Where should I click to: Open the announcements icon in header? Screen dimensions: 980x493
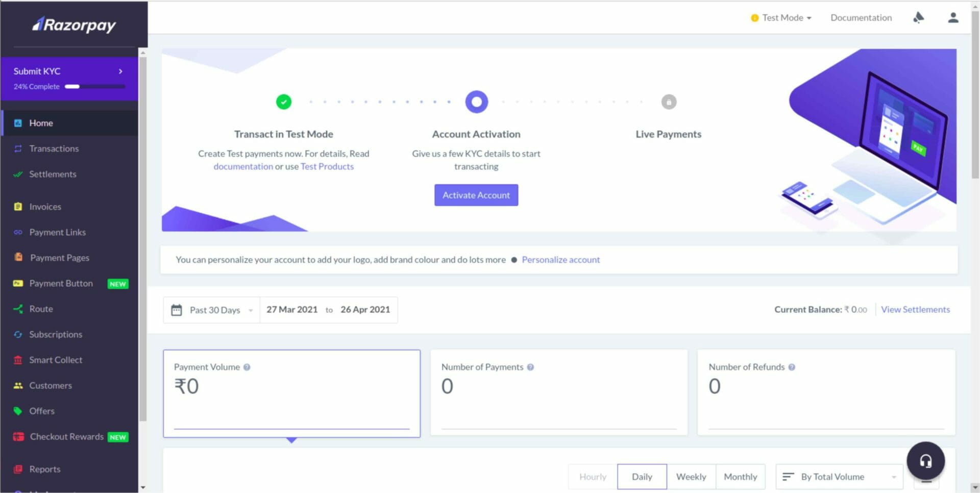(x=918, y=17)
